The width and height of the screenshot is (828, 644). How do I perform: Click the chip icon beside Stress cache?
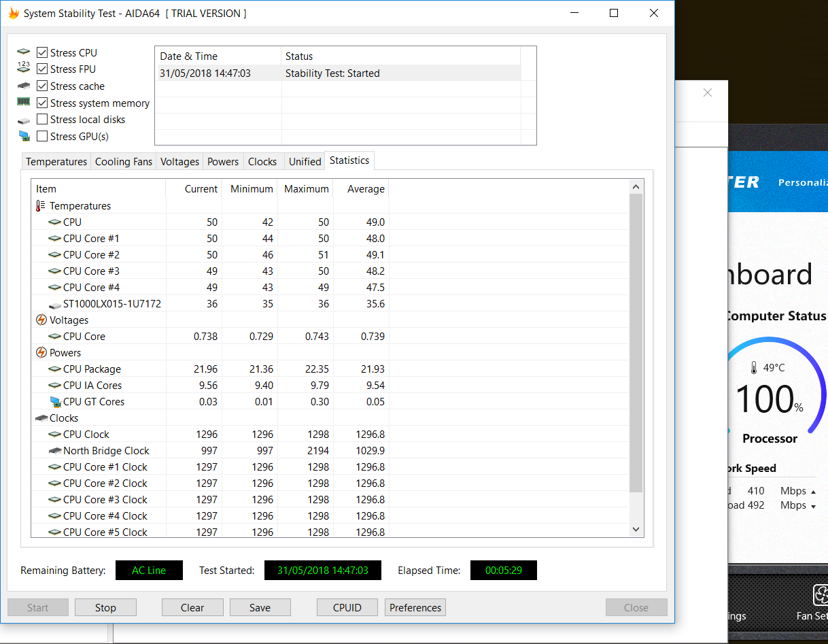[x=24, y=86]
